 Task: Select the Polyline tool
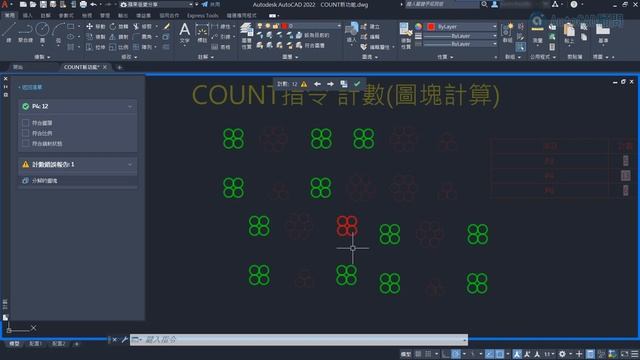click(25, 32)
